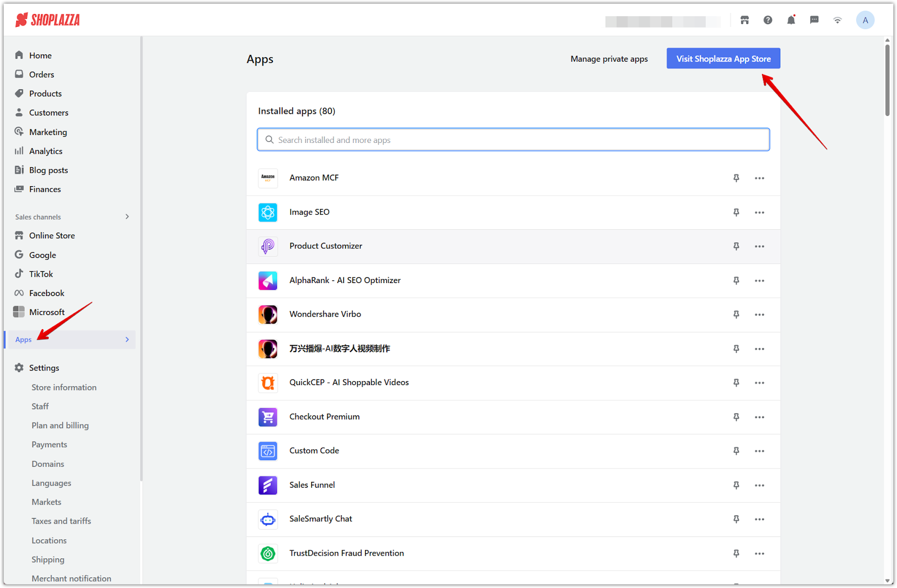Pin the Wondershare Virbo app
897x588 pixels.
pyautogui.click(x=736, y=314)
